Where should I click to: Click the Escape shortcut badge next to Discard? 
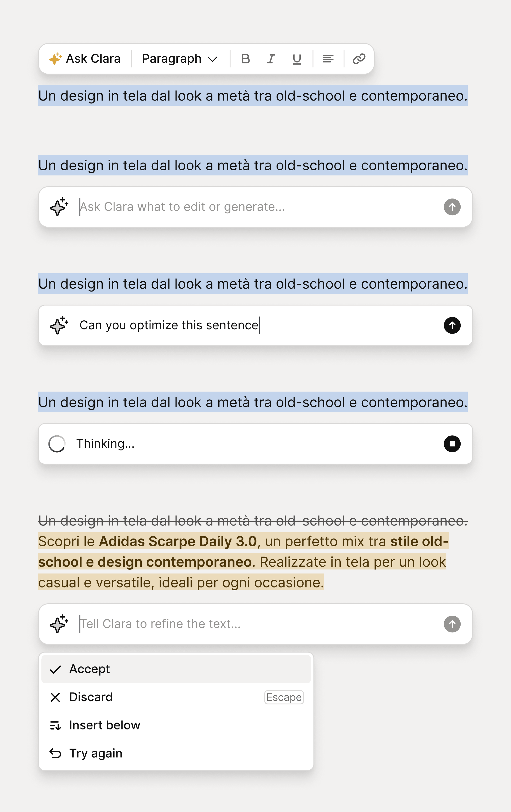pyautogui.click(x=283, y=697)
